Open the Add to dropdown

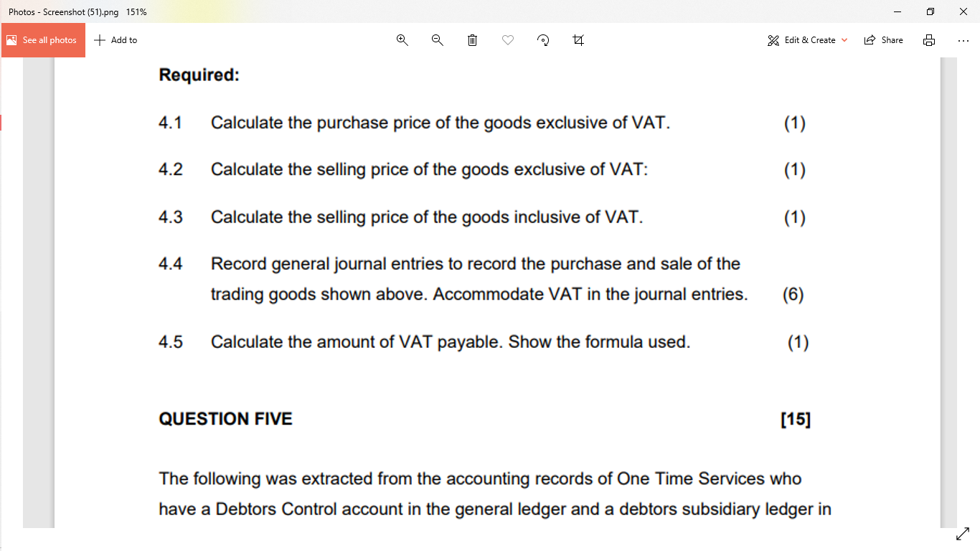[x=116, y=40]
